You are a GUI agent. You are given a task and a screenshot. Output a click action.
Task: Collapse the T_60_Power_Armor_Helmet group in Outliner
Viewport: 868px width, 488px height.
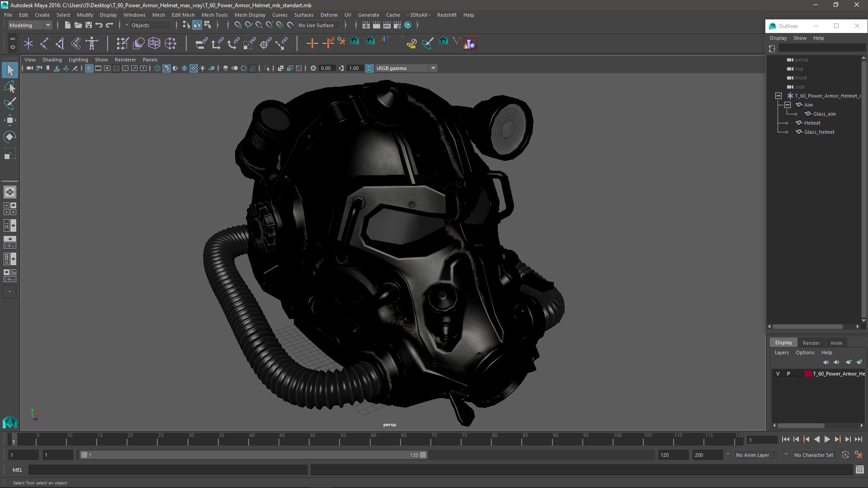778,96
